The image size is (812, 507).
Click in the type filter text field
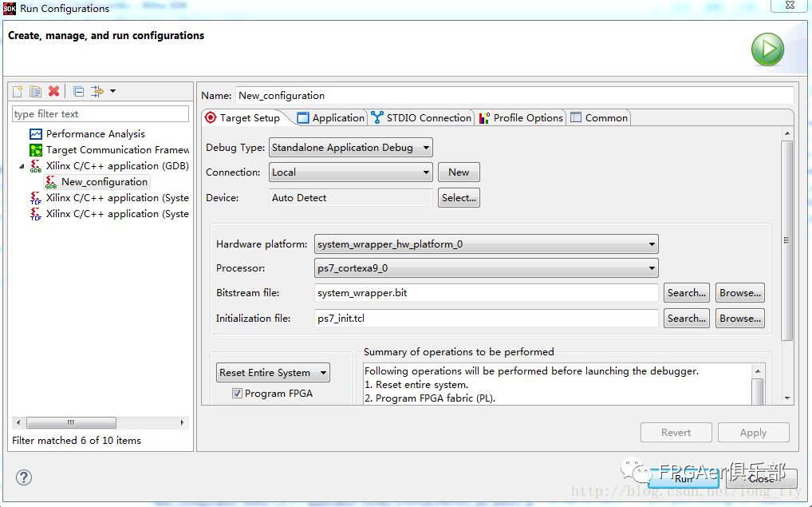tap(101, 114)
